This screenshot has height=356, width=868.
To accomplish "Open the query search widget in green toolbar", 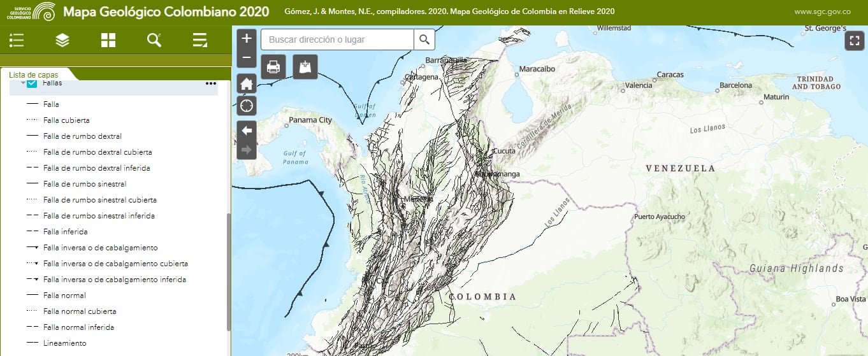I will point(154,40).
